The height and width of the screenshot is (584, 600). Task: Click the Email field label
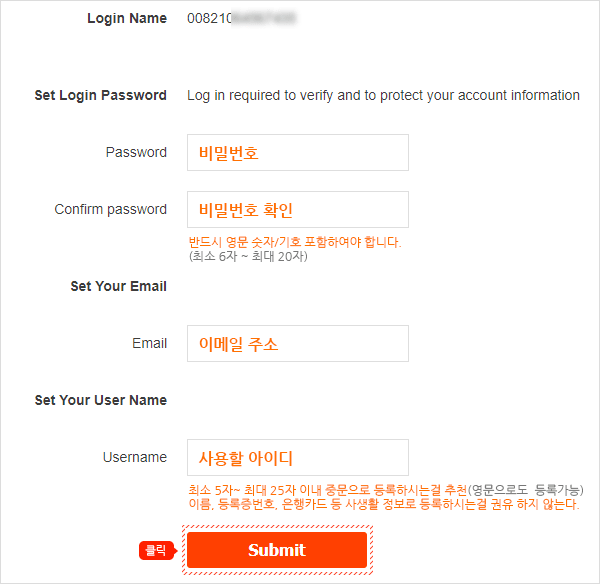(149, 344)
